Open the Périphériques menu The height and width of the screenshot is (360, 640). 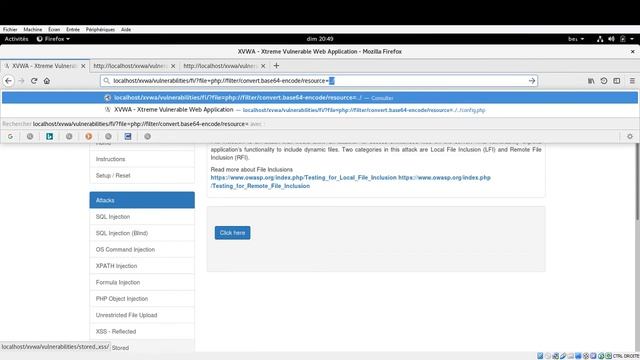click(x=100, y=29)
